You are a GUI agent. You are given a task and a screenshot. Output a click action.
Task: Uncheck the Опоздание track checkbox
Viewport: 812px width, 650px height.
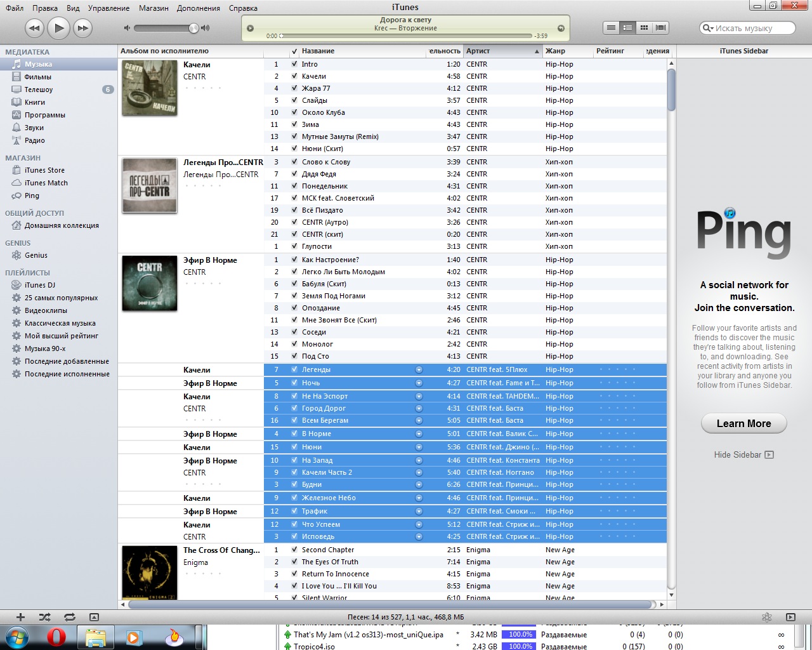[x=294, y=308]
